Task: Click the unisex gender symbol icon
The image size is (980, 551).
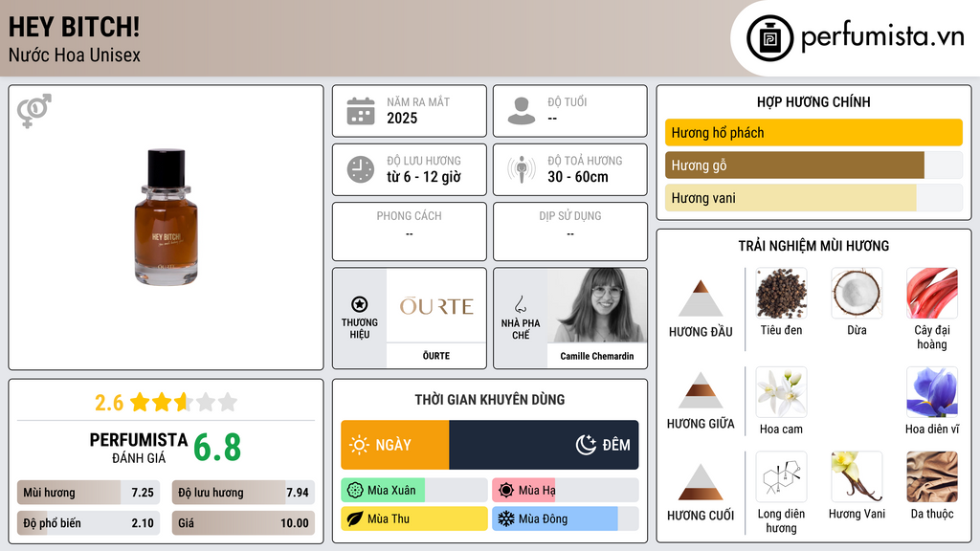Action: click(34, 111)
